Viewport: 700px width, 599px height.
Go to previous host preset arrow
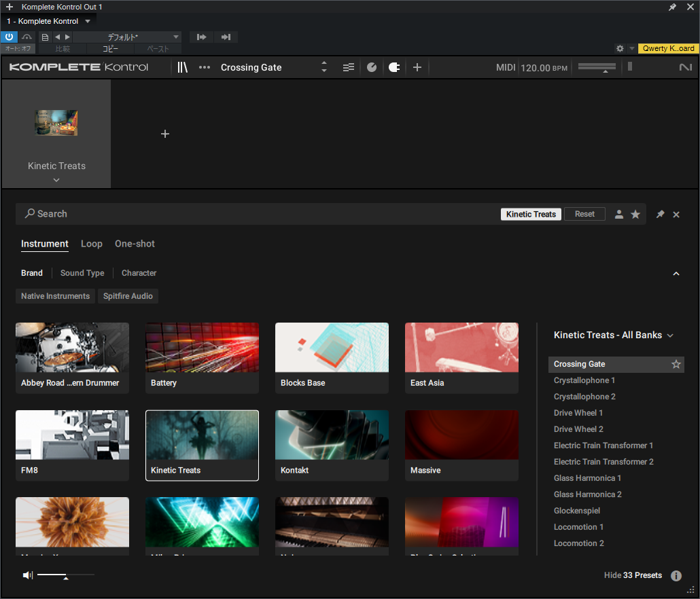click(x=57, y=37)
